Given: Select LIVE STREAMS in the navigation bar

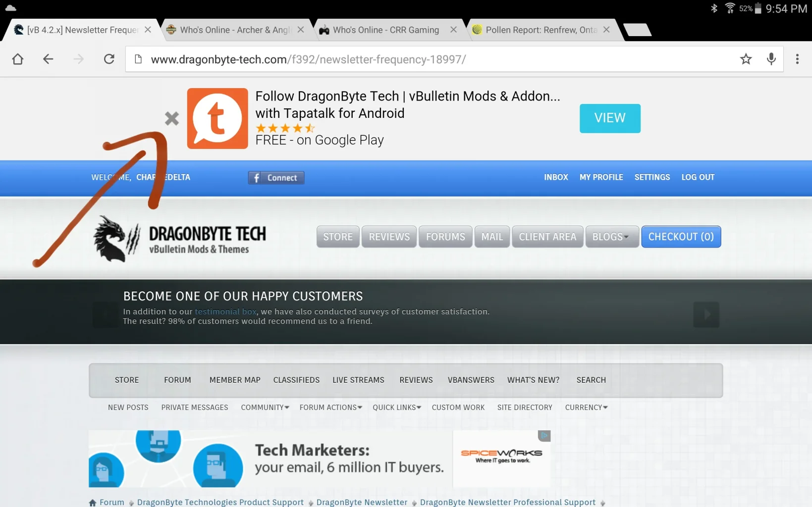Looking at the screenshot, I should pos(358,380).
